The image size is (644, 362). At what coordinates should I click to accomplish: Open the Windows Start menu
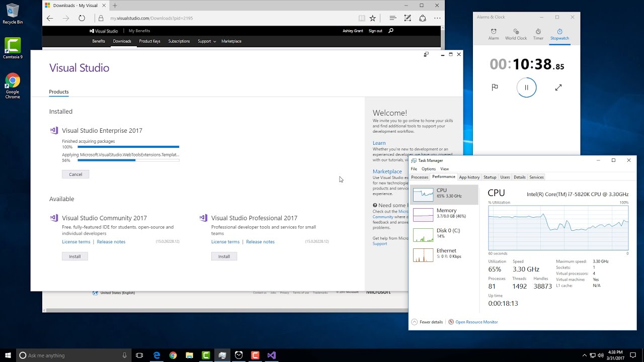8,355
